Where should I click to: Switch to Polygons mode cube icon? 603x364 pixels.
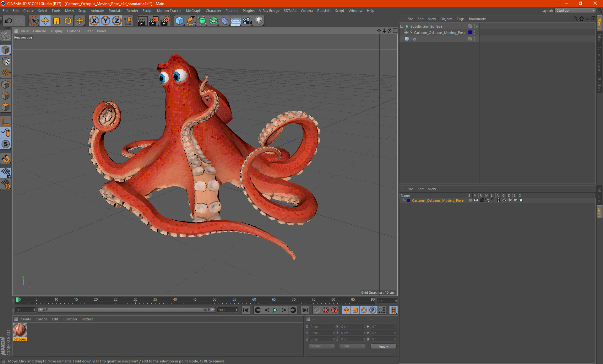click(x=6, y=107)
